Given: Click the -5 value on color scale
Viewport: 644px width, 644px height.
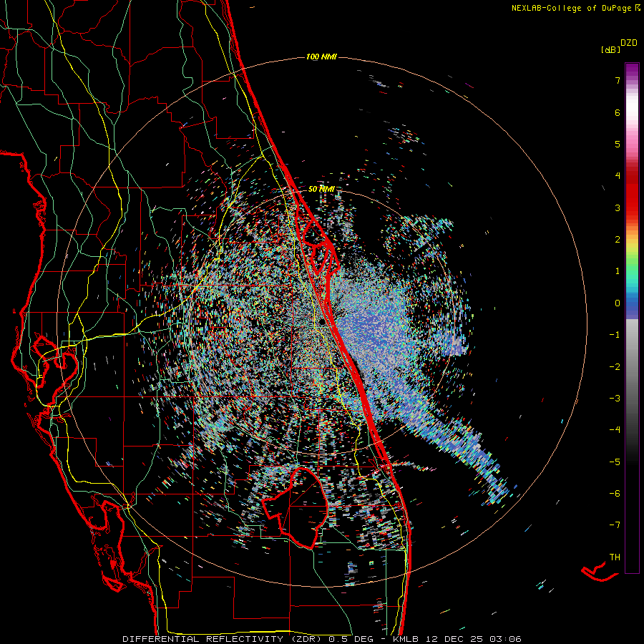Looking at the screenshot, I should (615, 462).
